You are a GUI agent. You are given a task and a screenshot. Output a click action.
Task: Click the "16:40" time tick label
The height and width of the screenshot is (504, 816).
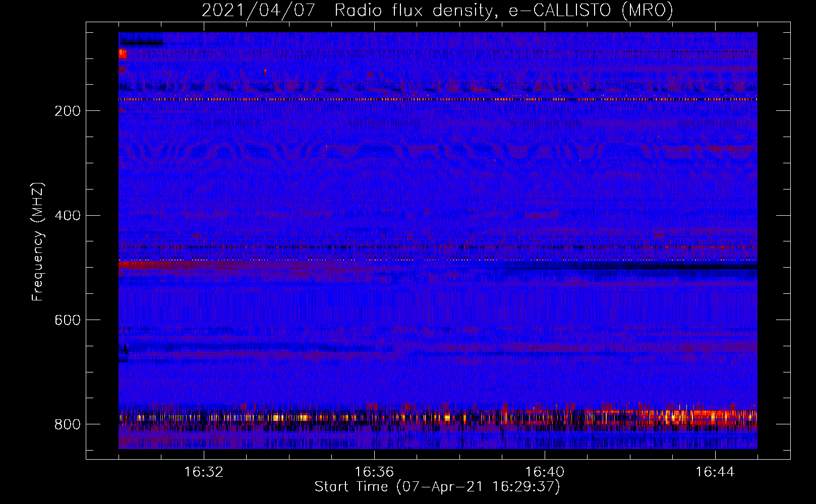545,472
